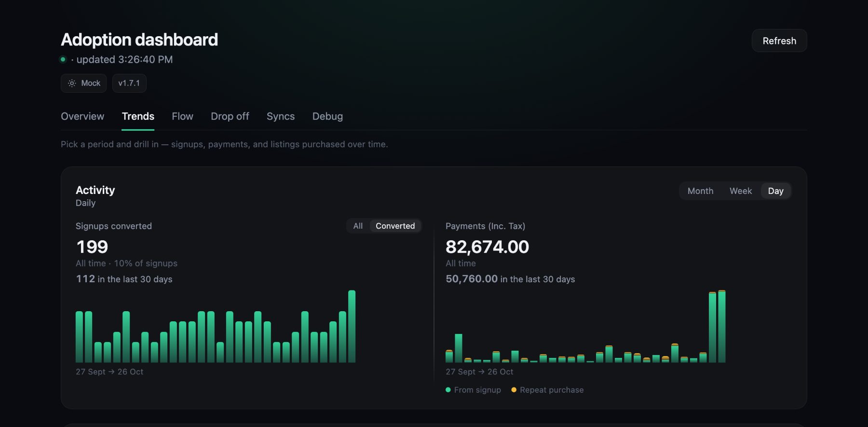The width and height of the screenshot is (868, 427).
Task: Click the Refresh button
Action: [x=779, y=41]
